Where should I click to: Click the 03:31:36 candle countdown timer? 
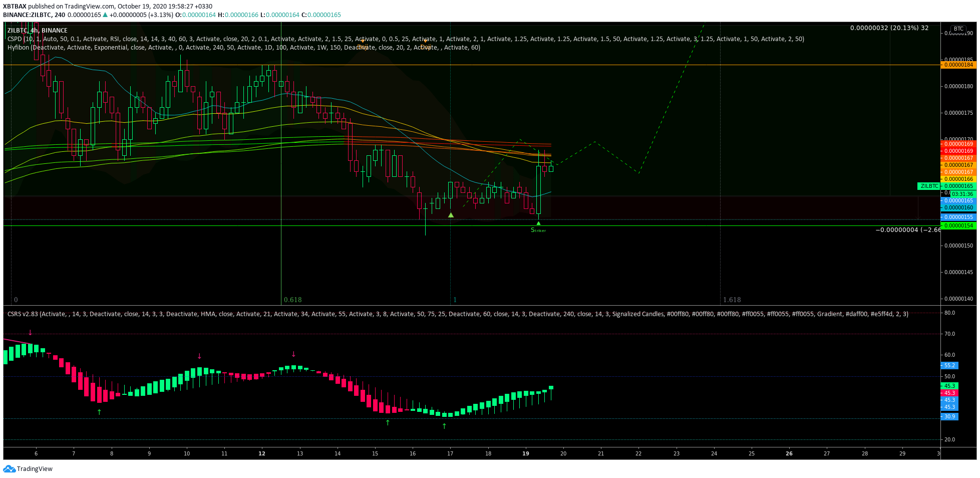click(962, 194)
